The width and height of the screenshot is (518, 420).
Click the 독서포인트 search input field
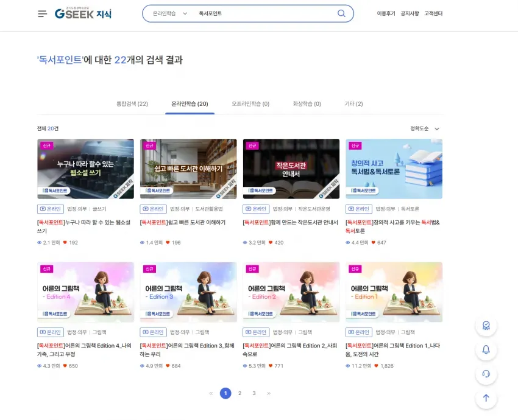pyautogui.click(x=264, y=13)
